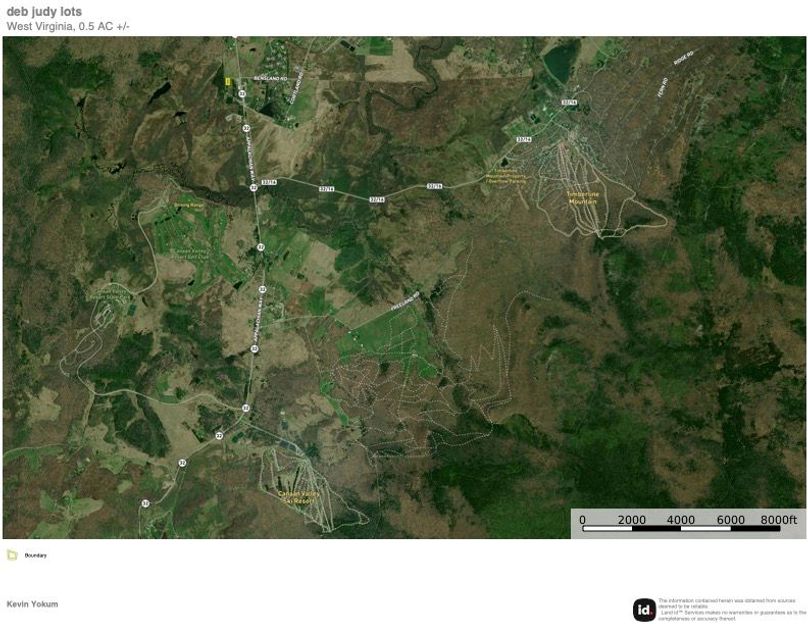Click the Driving Range map label
Screen dimensions: 808x624
coord(189,207)
